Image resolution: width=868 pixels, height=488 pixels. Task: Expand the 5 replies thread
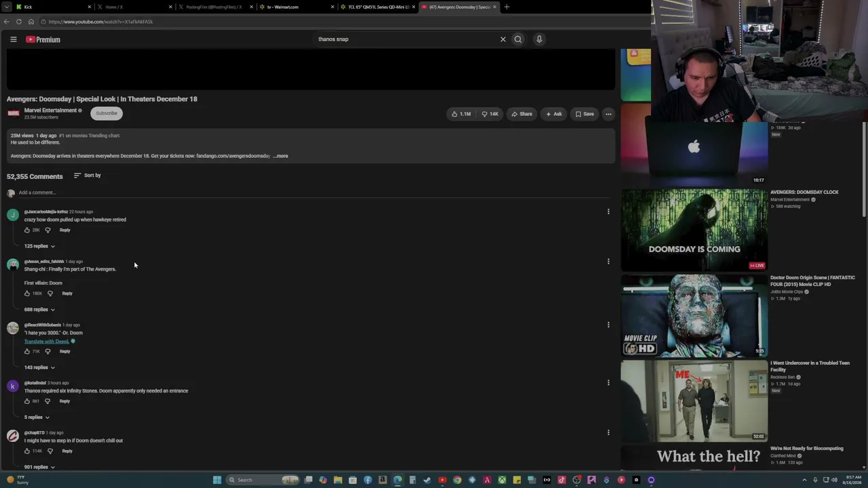[37, 418]
